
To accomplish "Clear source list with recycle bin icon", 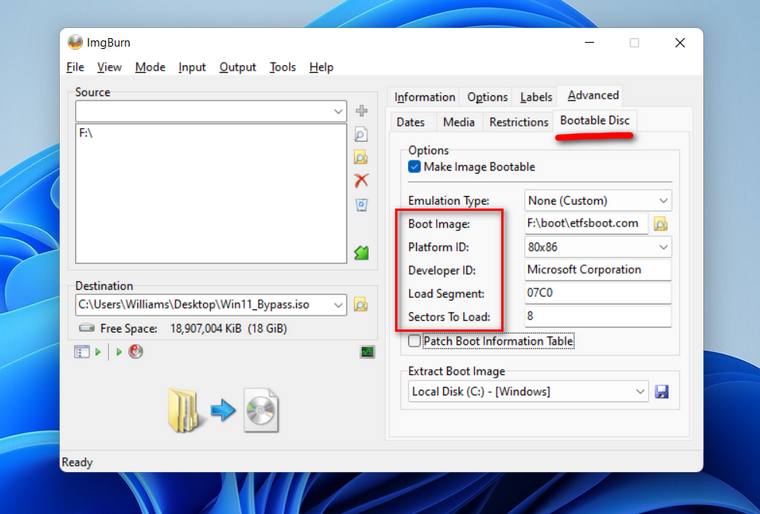I will point(361,205).
